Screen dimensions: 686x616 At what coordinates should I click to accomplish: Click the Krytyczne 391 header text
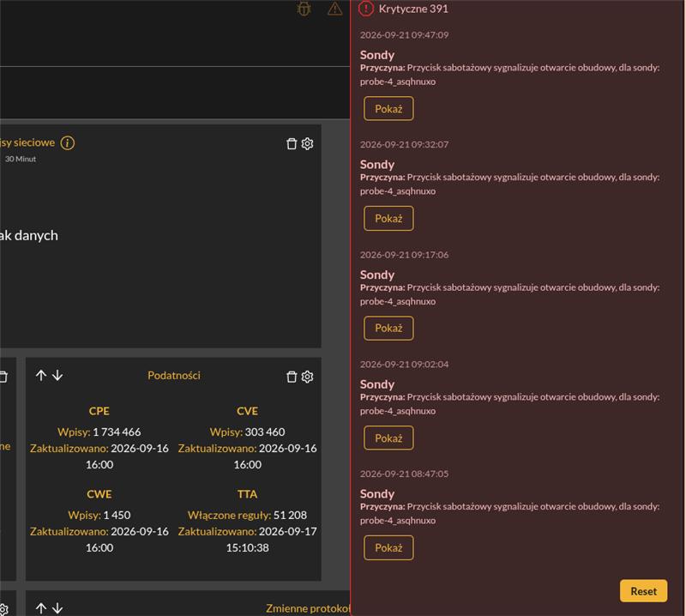point(413,9)
